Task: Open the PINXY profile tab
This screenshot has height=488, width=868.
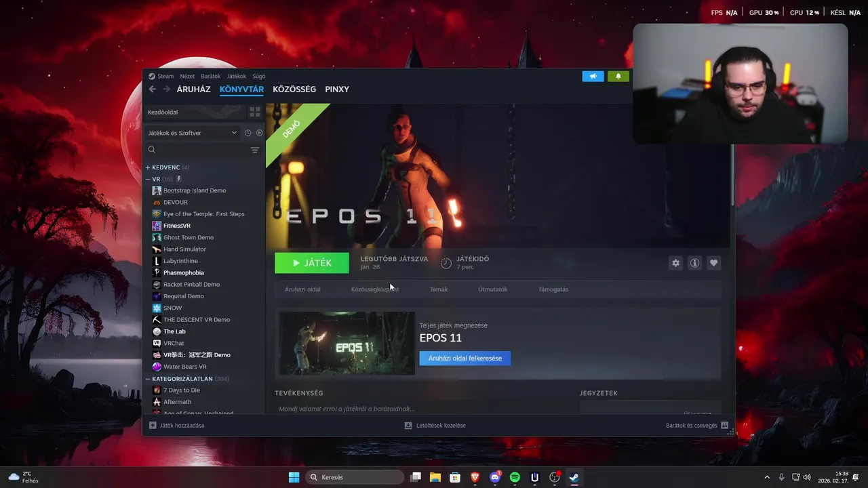Action: pyautogui.click(x=337, y=89)
